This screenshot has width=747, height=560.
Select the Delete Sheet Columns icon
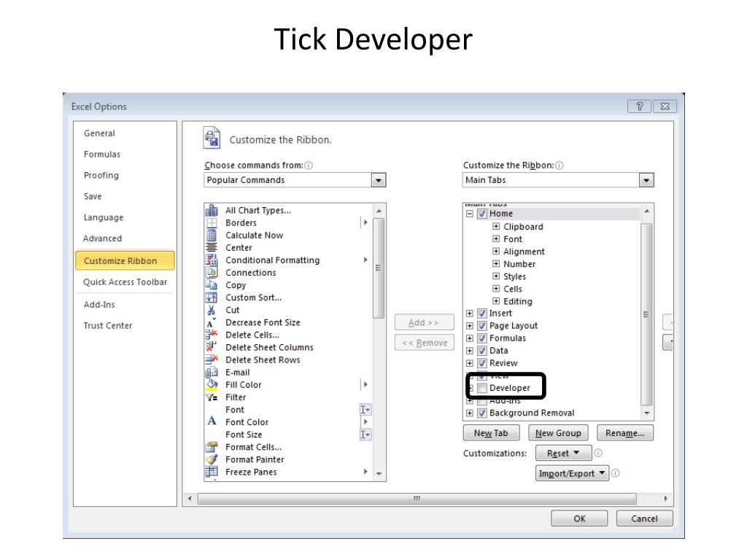click(x=212, y=347)
